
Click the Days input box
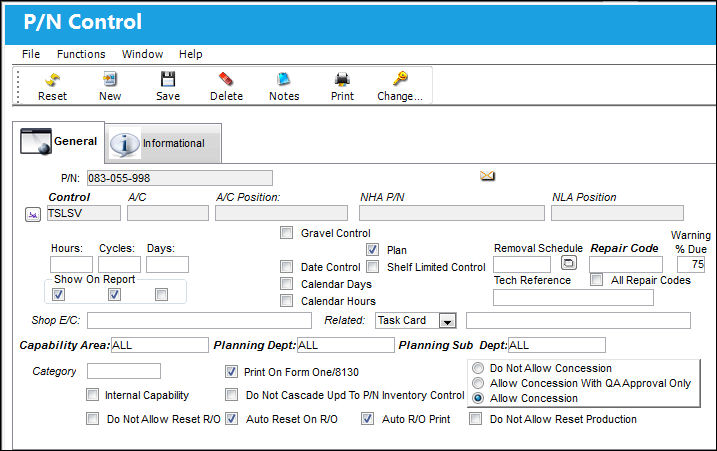pos(167,265)
